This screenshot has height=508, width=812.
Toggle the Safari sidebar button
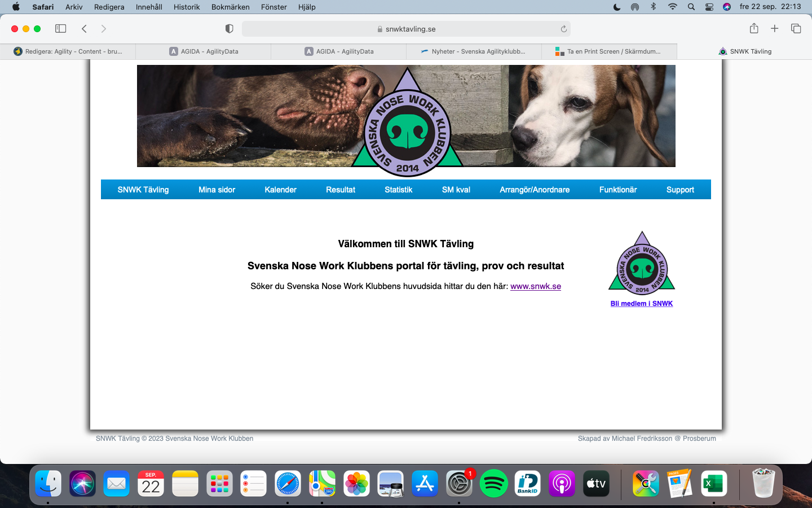point(60,29)
